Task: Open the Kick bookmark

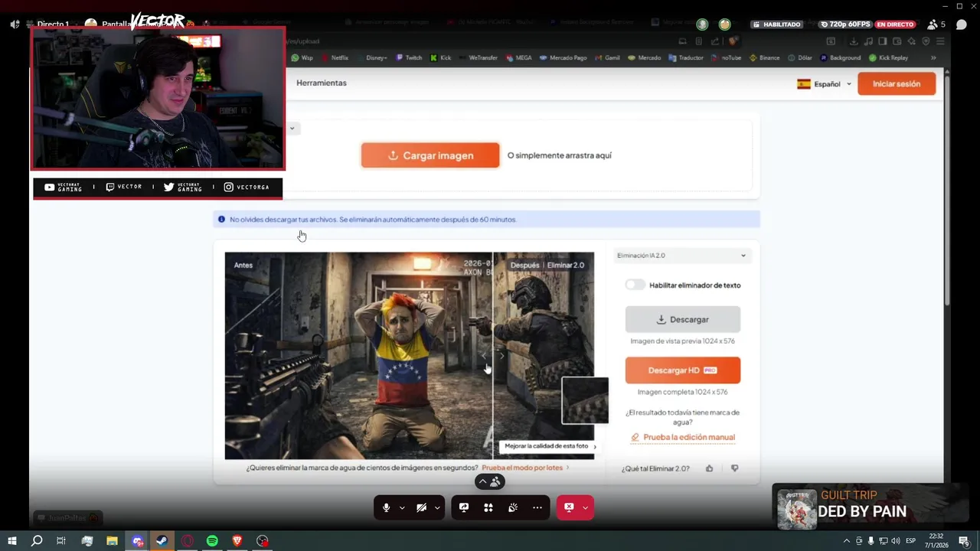Action: coord(440,57)
